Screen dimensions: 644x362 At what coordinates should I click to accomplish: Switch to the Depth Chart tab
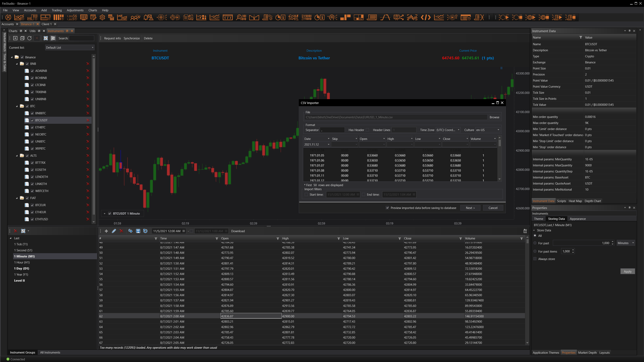click(x=593, y=201)
